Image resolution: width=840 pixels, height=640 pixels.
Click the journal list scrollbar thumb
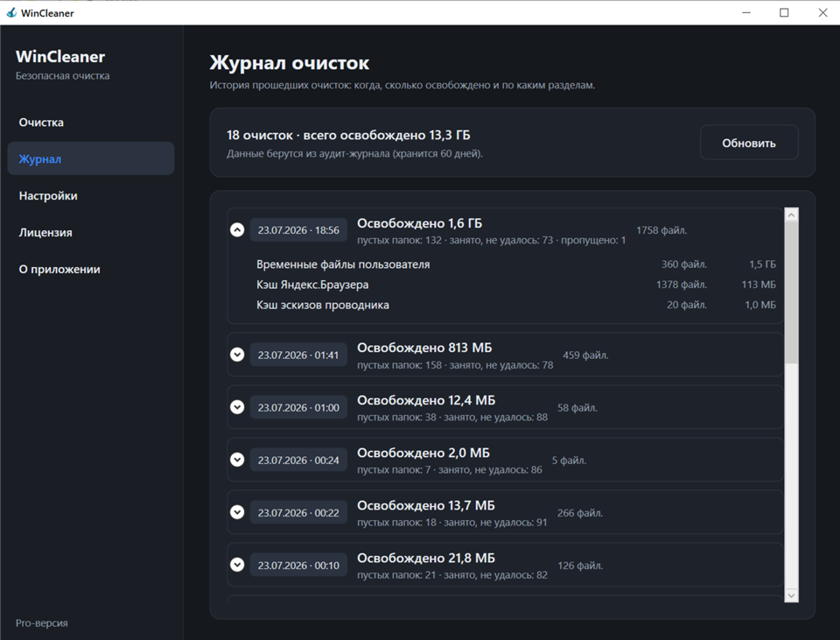(x=791, y=292)
